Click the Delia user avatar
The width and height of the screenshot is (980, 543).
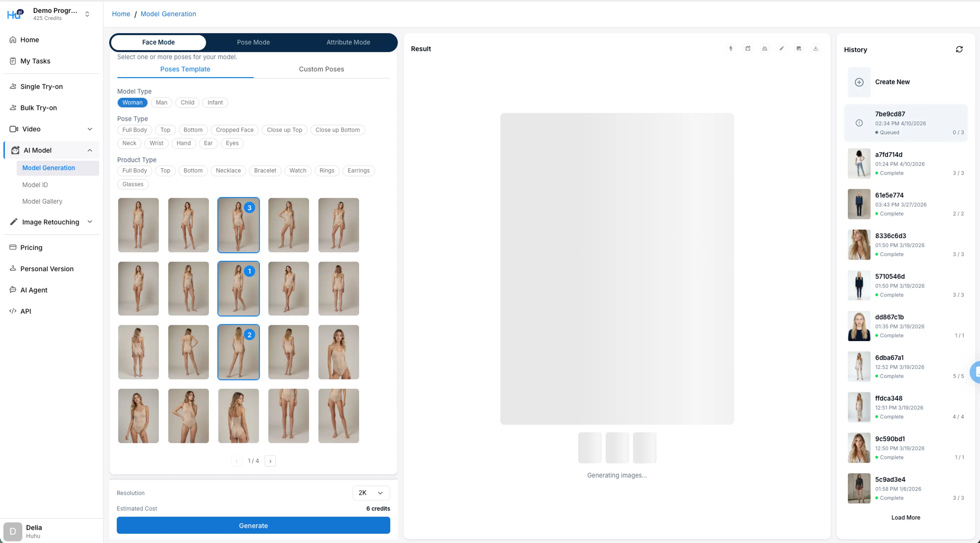coord(13,531)
